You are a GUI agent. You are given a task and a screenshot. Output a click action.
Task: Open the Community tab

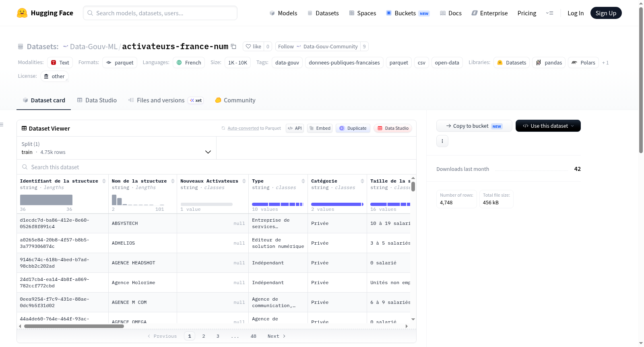click(235, 100)
